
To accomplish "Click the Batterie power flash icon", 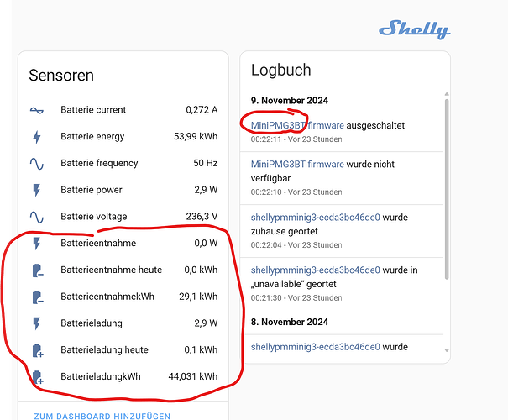I will 37,190.
